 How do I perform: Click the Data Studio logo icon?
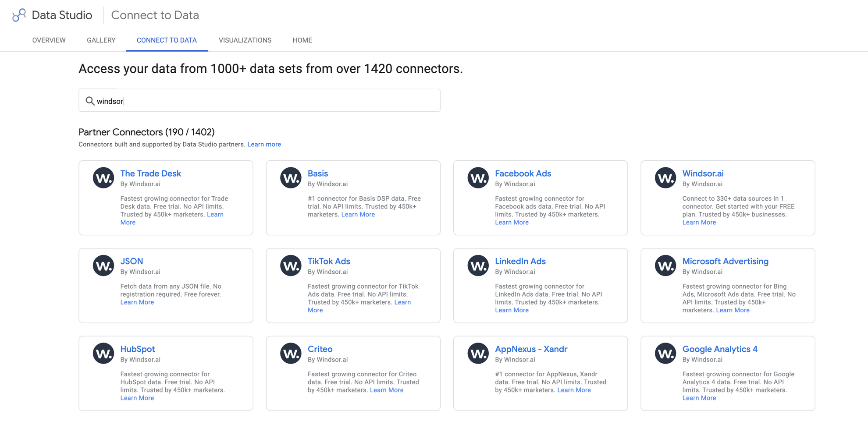19,15
